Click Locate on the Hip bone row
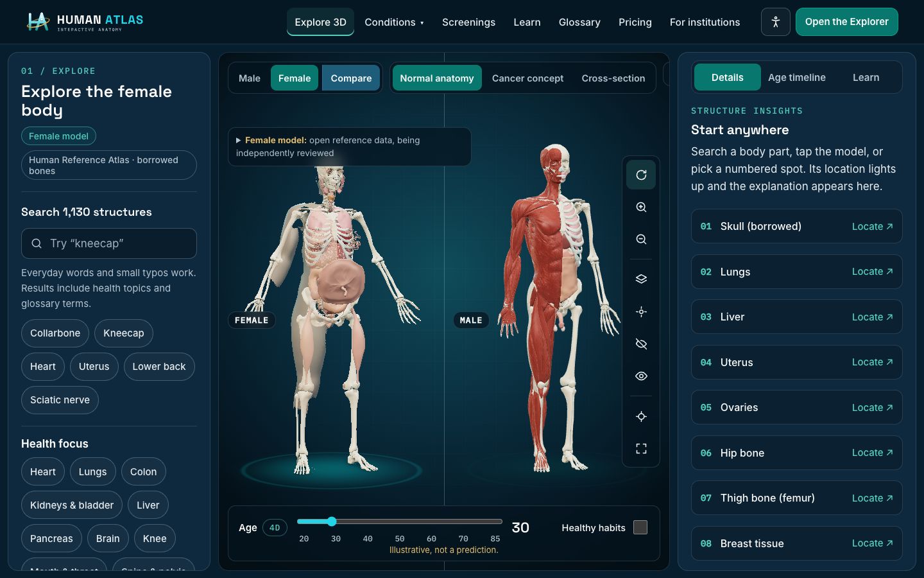 pyautogui.click(x=872, y=453)
